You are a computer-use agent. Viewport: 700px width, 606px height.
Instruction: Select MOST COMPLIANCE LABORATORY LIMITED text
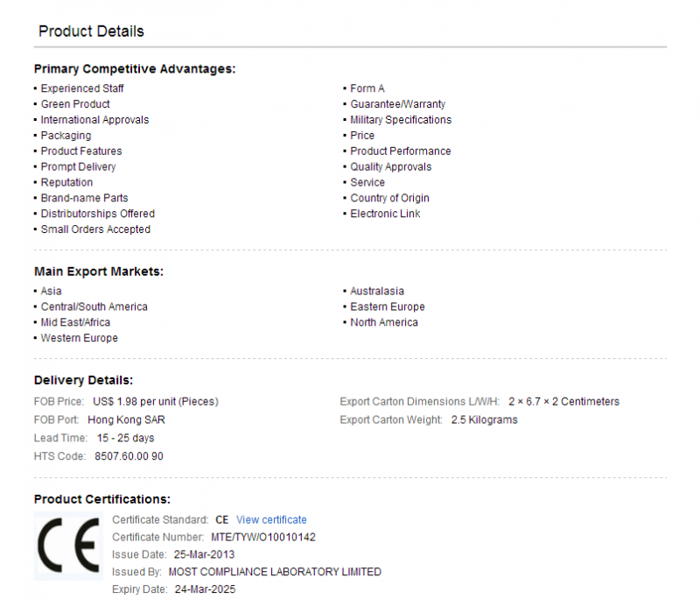275,572
